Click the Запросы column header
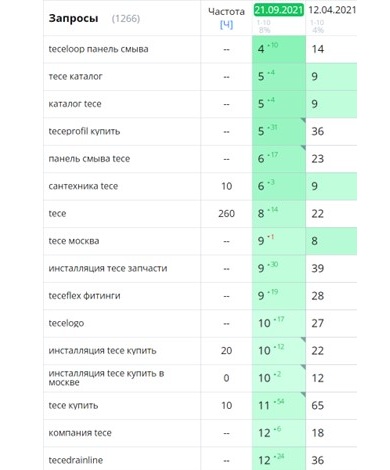This screenshot has width=390, height=470. click(73, 18)
